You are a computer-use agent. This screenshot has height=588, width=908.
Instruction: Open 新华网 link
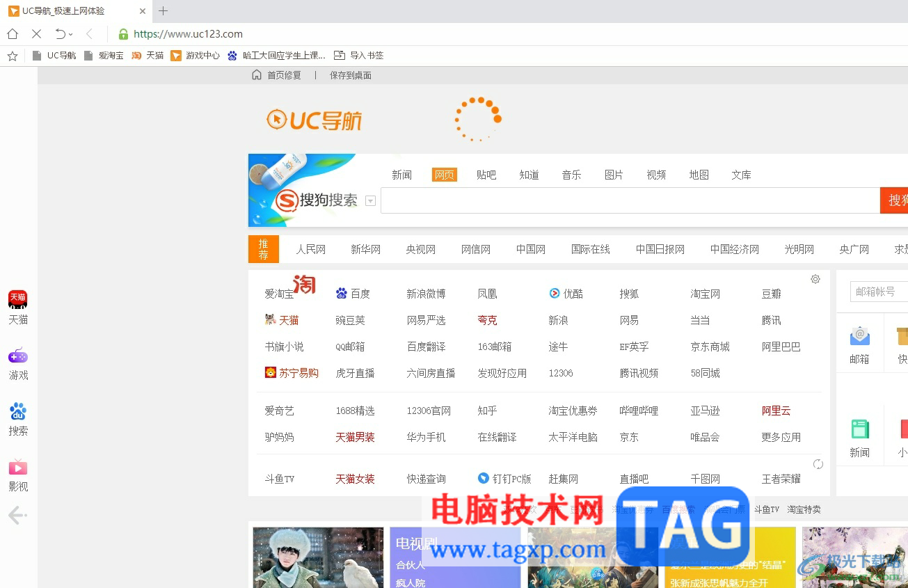365,249
